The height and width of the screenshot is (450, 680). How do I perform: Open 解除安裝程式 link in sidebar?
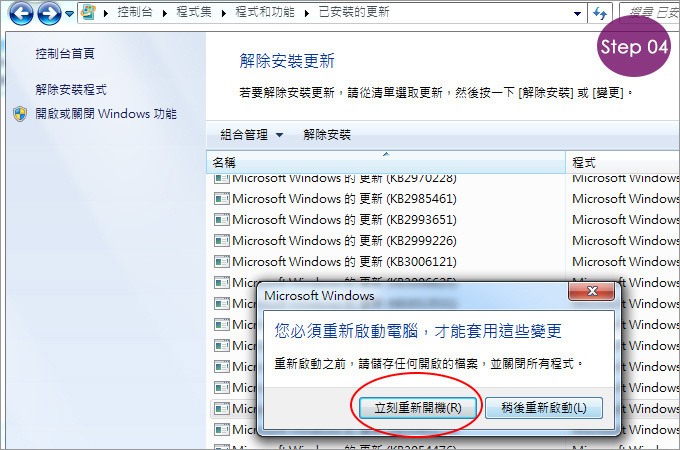click(x=71, y=90)
